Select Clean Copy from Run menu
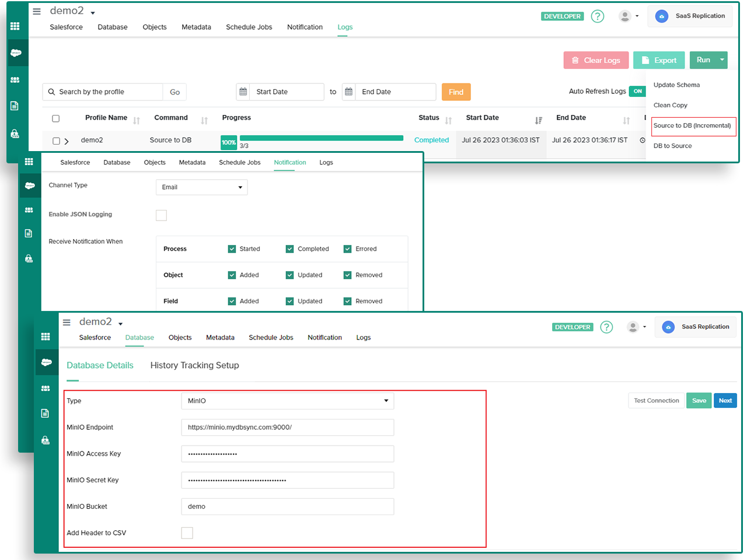 pos(671,105)
